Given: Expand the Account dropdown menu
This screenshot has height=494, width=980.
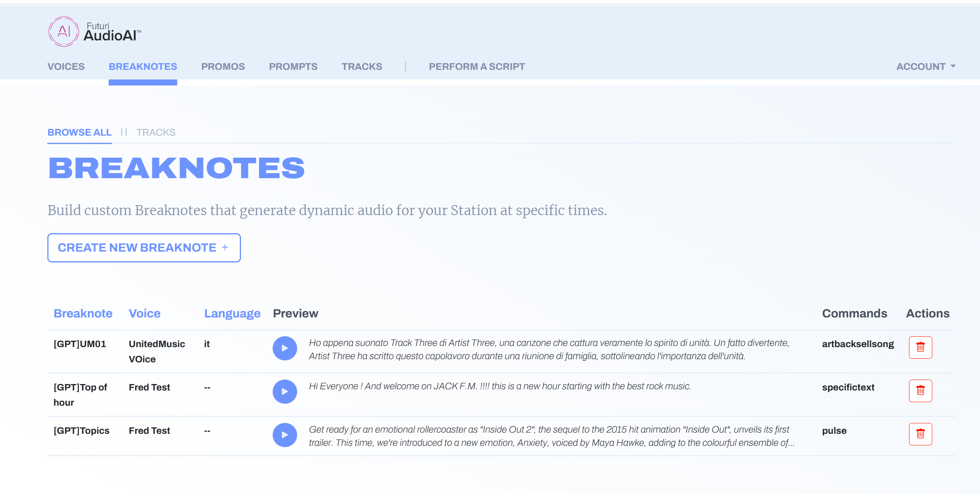Looking at the screenshot, I should tap(926, 67).
